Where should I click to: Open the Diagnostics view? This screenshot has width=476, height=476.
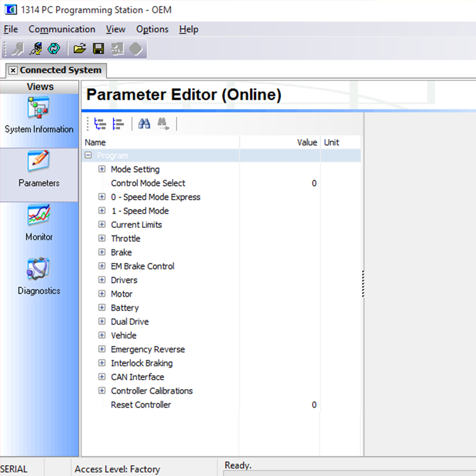click(x=39, y=277)
